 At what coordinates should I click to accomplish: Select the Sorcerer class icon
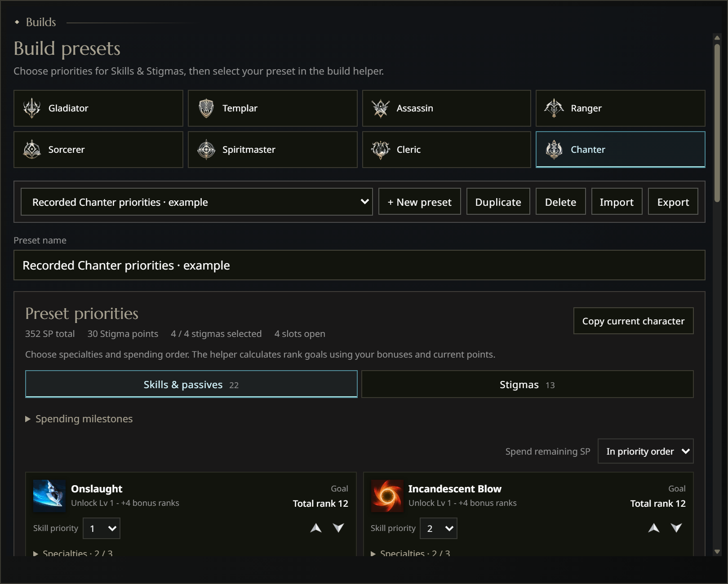pos(32,150)
